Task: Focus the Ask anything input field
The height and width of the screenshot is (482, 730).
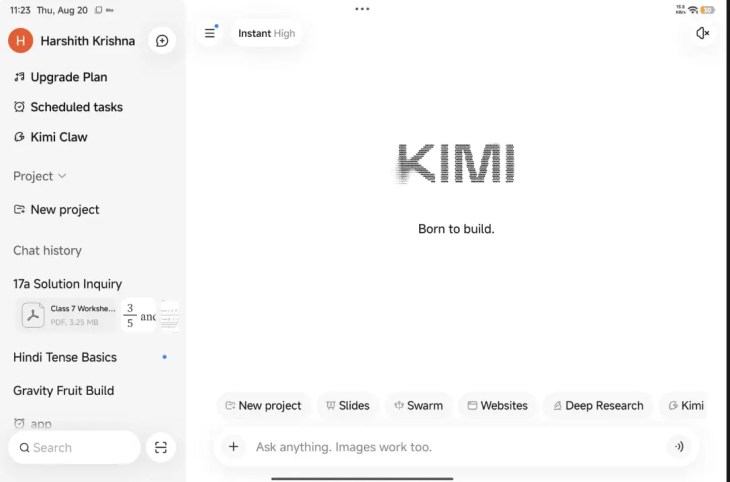Action: (456, 447)
